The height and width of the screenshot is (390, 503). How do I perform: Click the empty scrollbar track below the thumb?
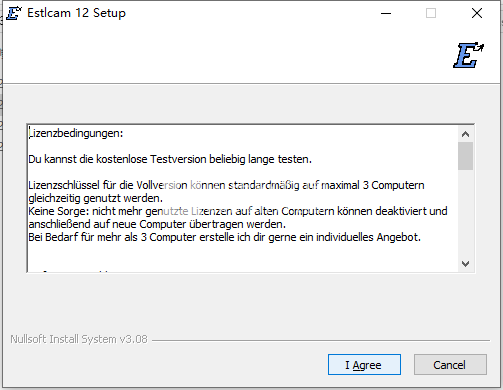[466, 213]
